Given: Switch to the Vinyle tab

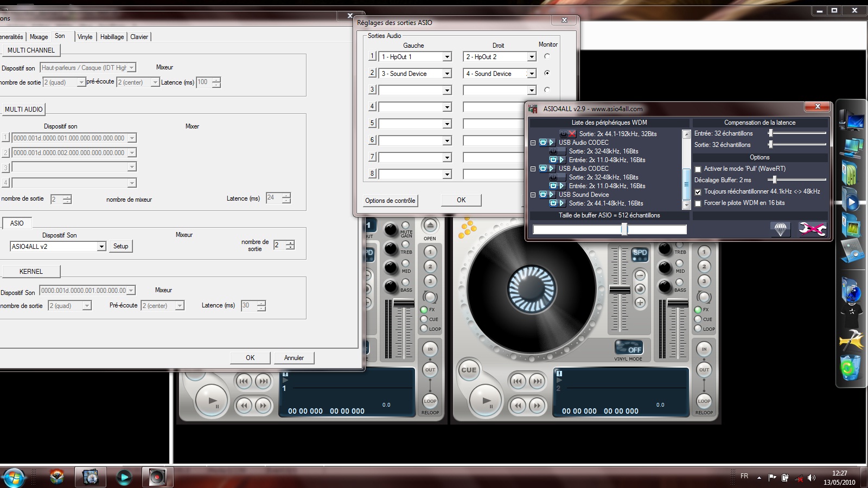Looking at the screenshot, I should click(x=85, y=37).
